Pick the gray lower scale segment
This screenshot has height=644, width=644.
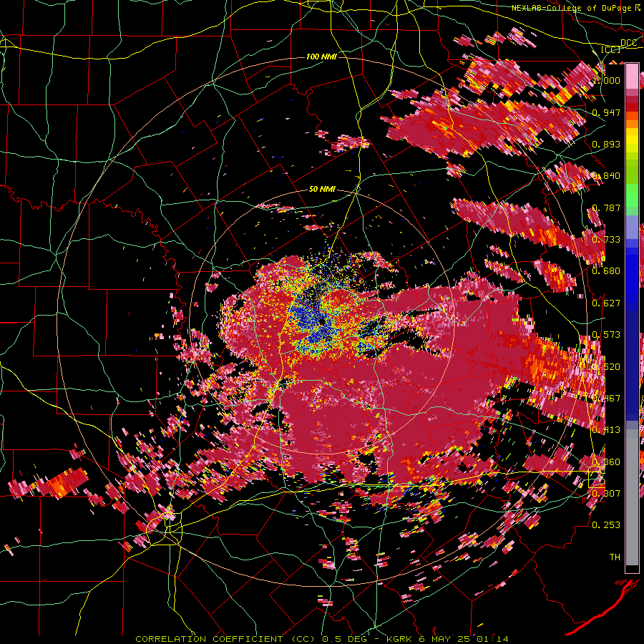click(x=632, y=497)
